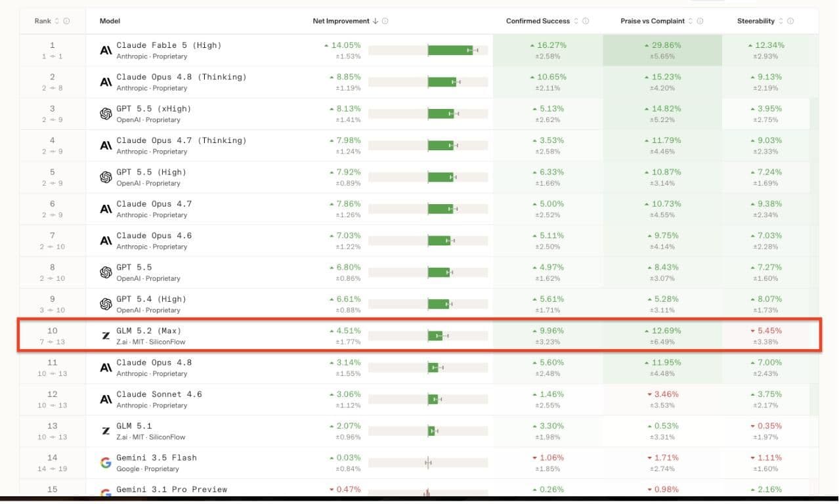Screen dimensions: 839x504
Task: Click Anthropic logo in rank 6 Claude Opus 4.7 row
Action: (106, 209)
